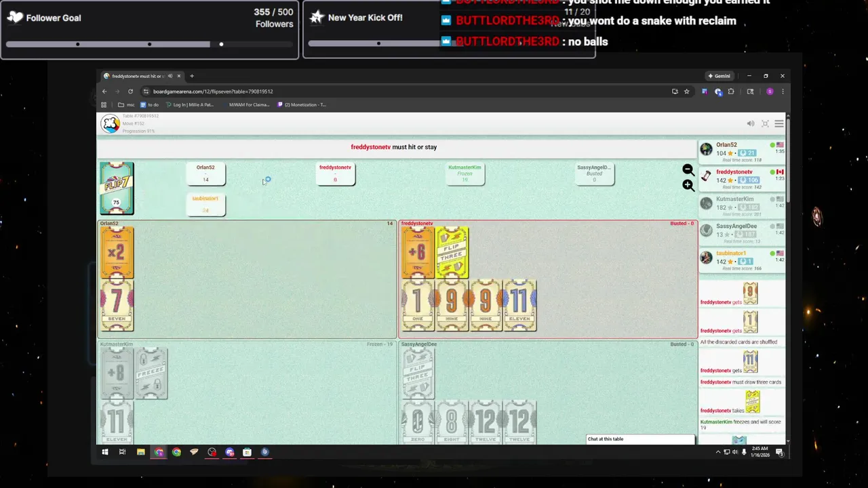Open Windows notification center icon
Image resolution: width=868 pixels, height=488 pixels.
pos(780,452)
